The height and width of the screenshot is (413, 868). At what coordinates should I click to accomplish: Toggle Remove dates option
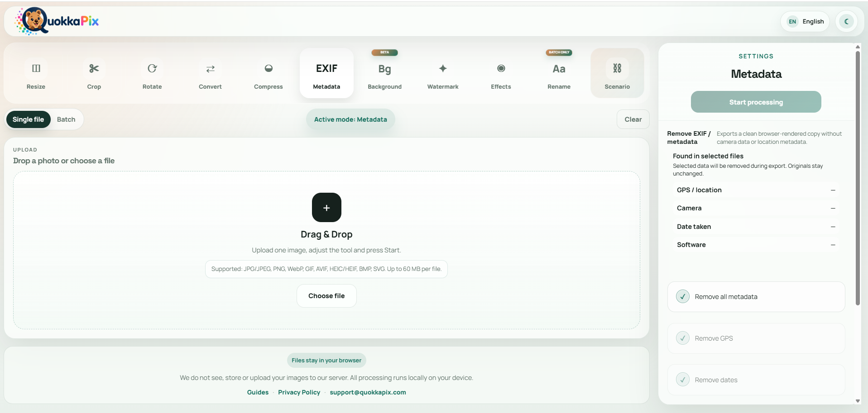pyautogui.click(x=756, y=380)
